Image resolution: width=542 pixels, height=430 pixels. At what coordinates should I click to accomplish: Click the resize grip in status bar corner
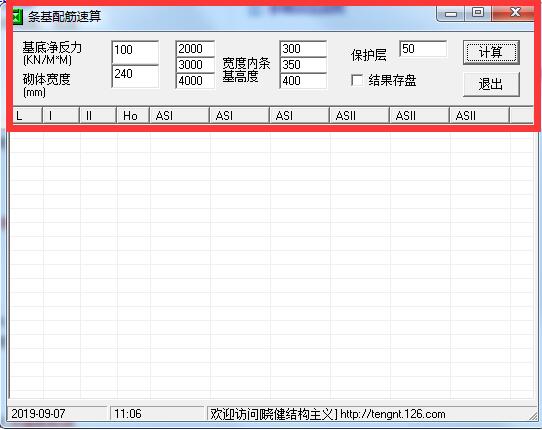533,416
